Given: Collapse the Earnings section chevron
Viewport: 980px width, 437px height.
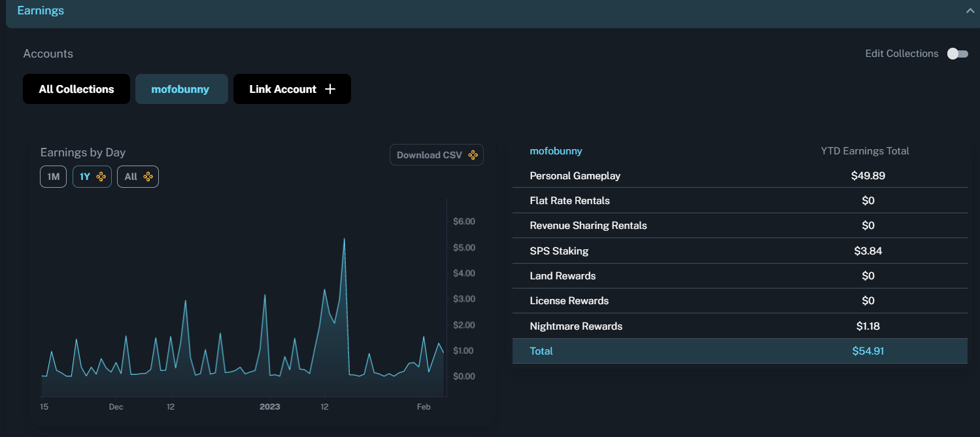Looking at the screenshot, I should [970, 10].
